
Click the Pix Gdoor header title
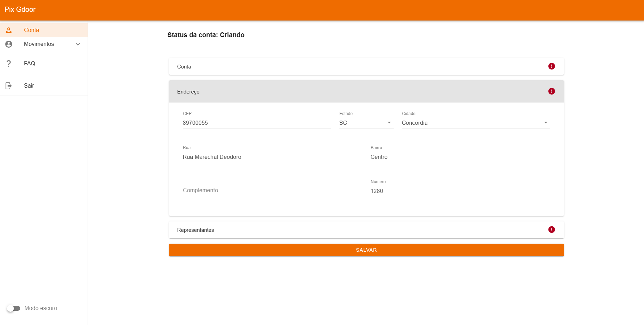(20, 9)
